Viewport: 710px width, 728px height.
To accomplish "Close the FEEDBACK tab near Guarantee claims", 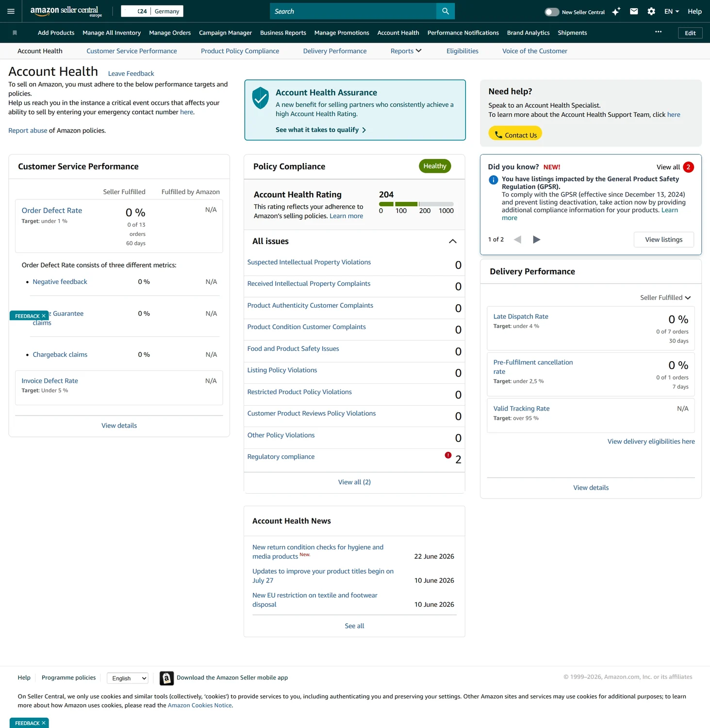I will tap(44, 316).
